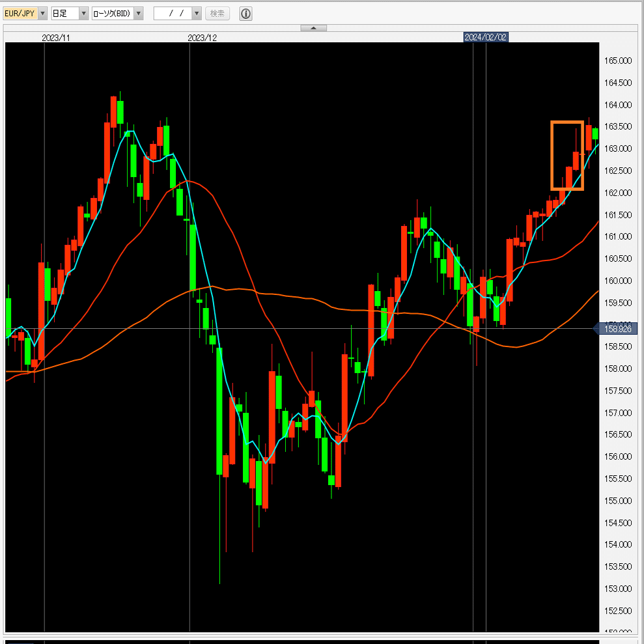
Task: Click the 165.000 price axis label
Action: [618, 61]
